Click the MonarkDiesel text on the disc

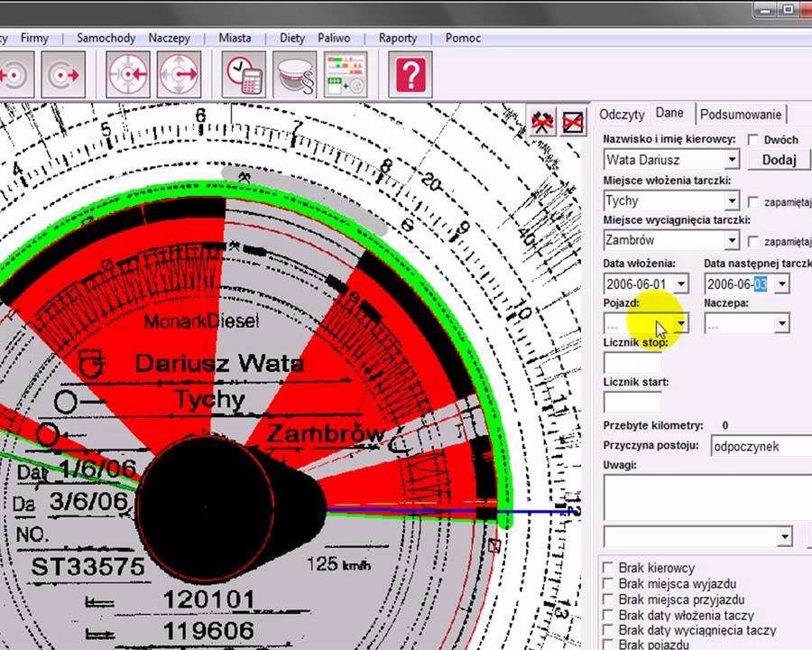click(201, 321)
